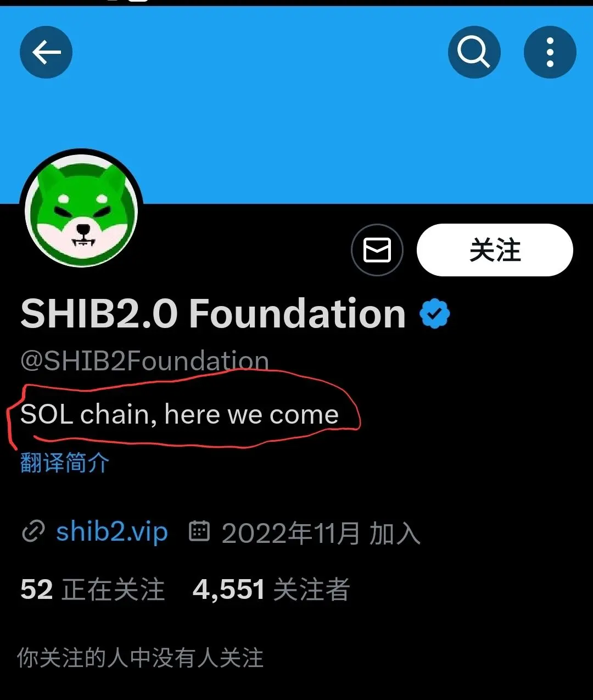
Task: Click the bio text 'SOL chain, here we come'
Action: click(x=180, y=414)
